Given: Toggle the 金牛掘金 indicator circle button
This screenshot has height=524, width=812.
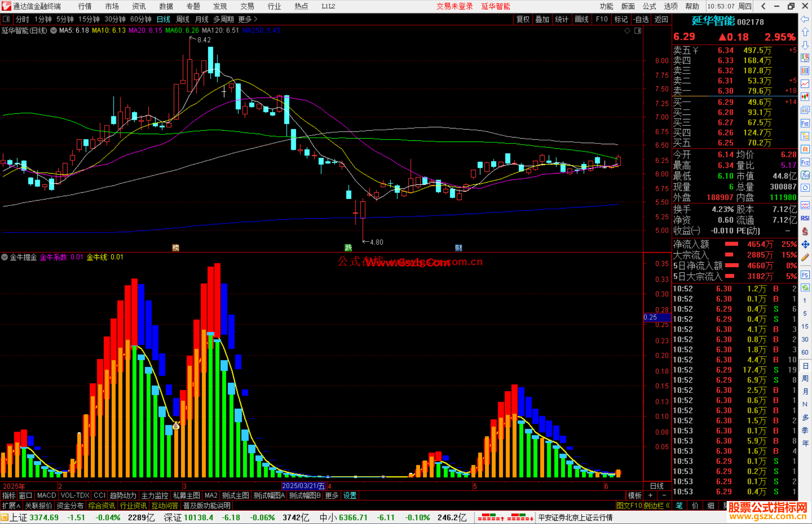Looking at the screenshot, I should 5,257.
